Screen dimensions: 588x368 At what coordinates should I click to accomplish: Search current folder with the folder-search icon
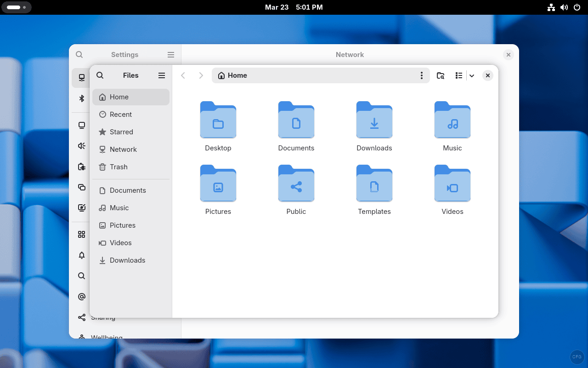441,75
